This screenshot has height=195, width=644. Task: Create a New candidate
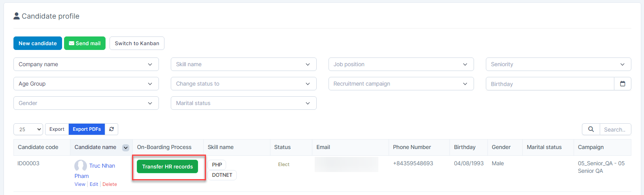click(38, 43)
